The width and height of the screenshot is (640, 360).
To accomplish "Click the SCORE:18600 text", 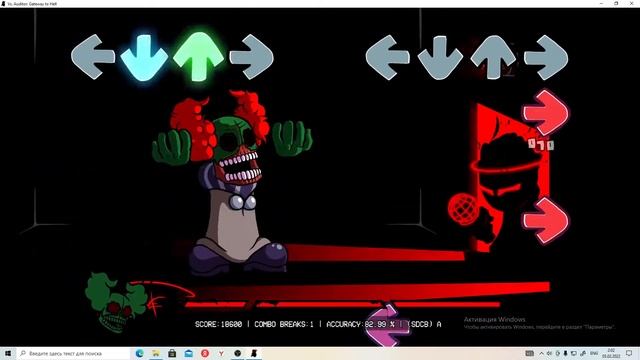I will [x=218, y=324].
